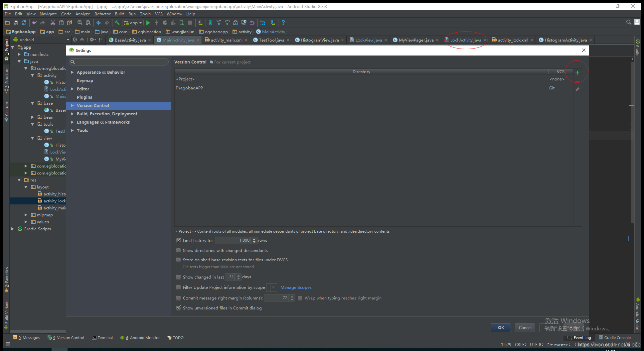Click VCS Commit Changes up-arrow icon
This screenshot has height=351, width=644.
tap(227, 23)
